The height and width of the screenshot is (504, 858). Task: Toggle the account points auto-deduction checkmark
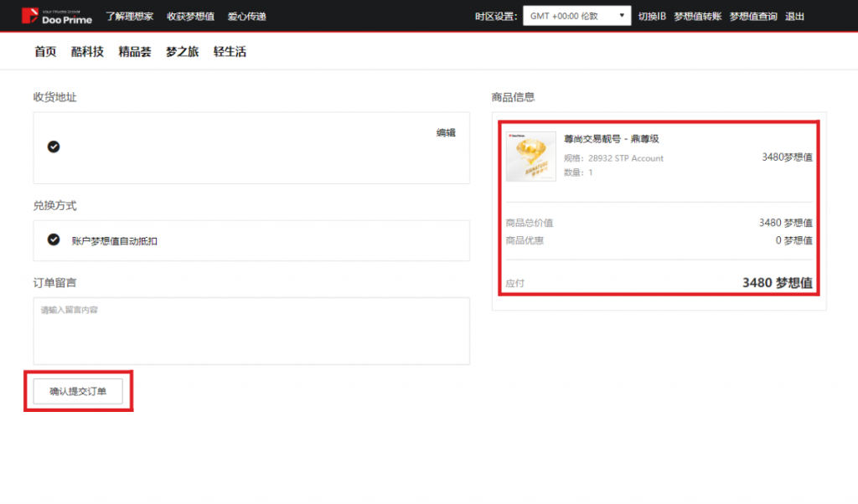coord(54,239)
